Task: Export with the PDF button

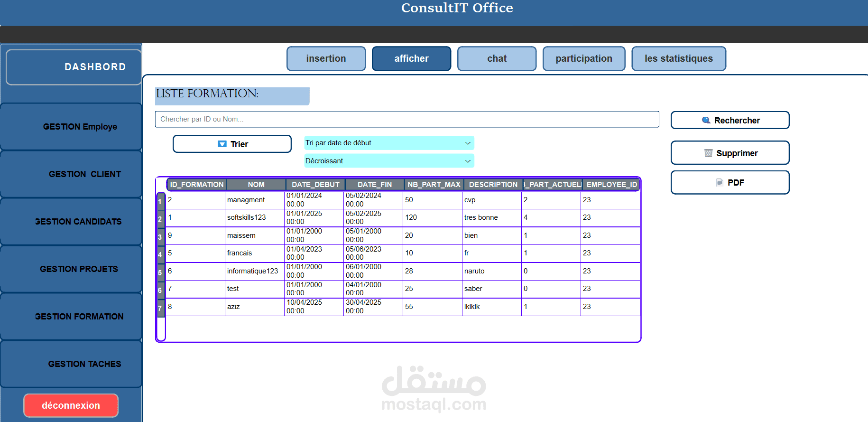Action: [730, 182]
